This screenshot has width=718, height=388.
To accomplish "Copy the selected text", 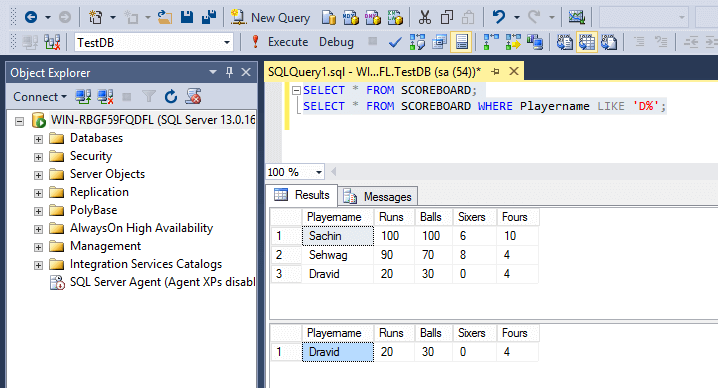I will pyautogui.click(x=446, y=17).
